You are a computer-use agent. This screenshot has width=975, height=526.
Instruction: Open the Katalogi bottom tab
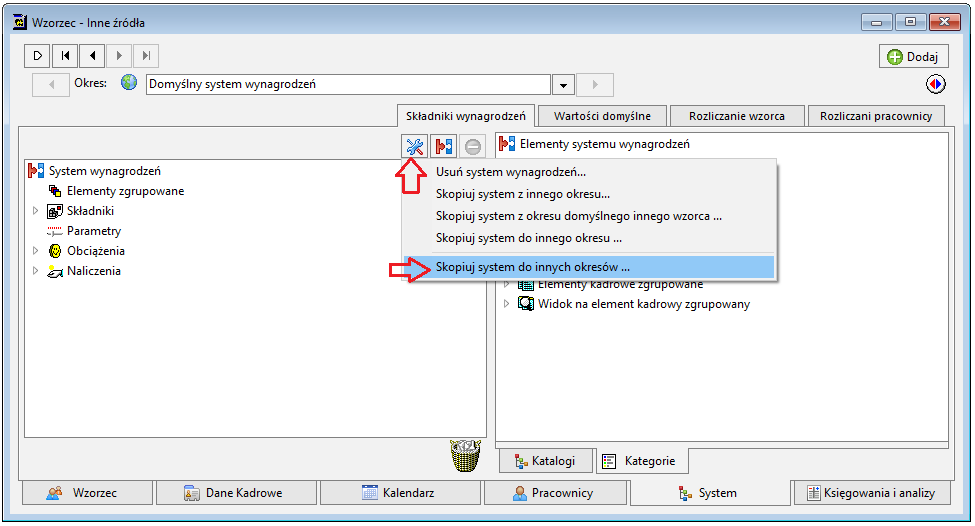(546, 461)
